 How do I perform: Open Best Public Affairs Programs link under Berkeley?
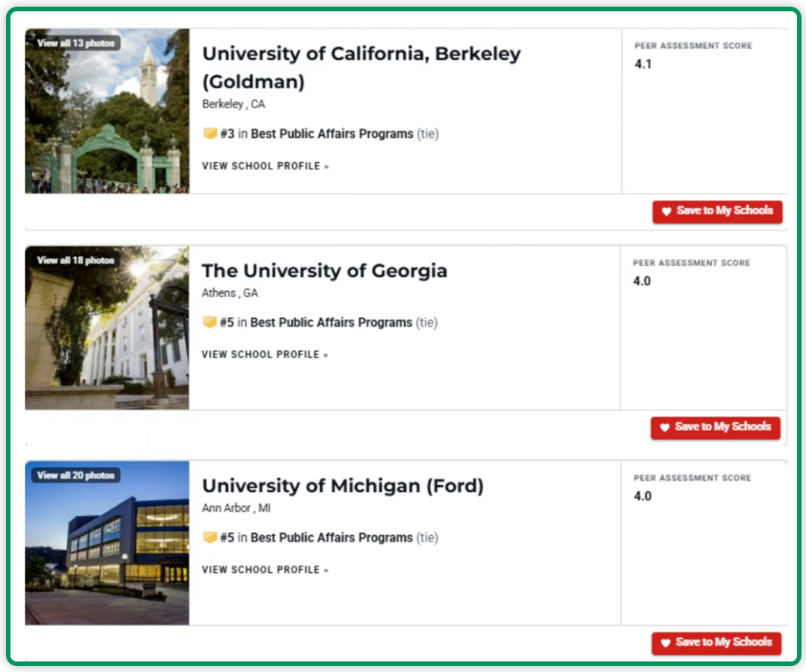pos(331,134)
